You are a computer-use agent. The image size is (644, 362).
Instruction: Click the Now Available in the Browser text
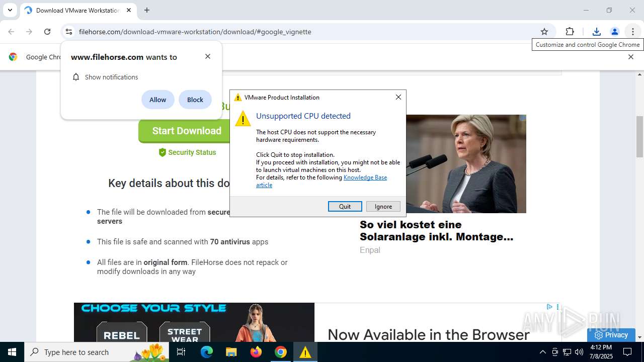tap(429, 334)
